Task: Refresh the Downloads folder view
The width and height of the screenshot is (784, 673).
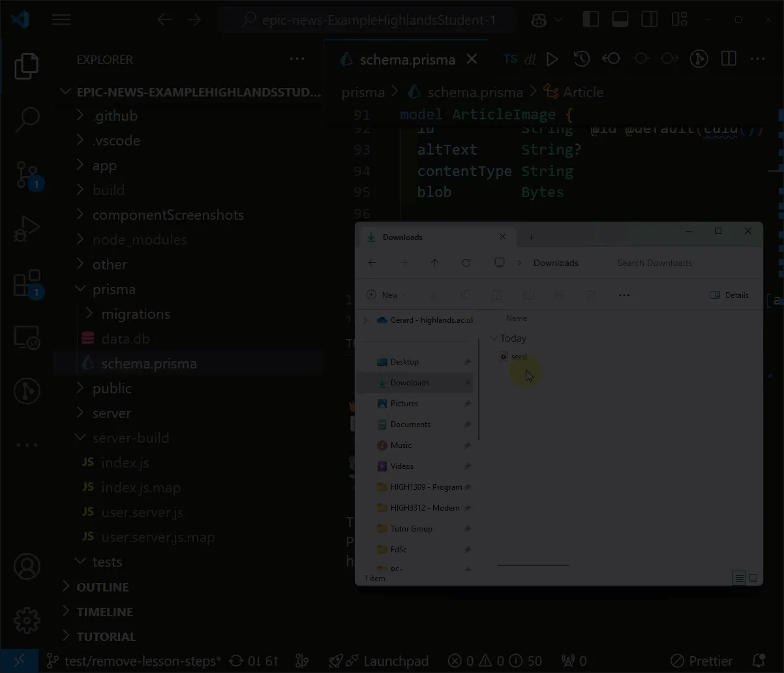Action: coord(466,263)
